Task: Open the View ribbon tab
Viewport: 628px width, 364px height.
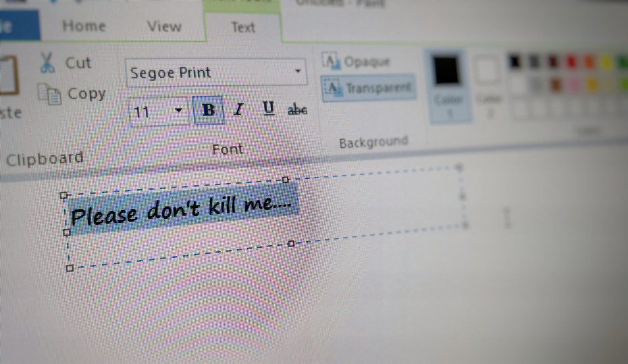Action: [164, 26]
